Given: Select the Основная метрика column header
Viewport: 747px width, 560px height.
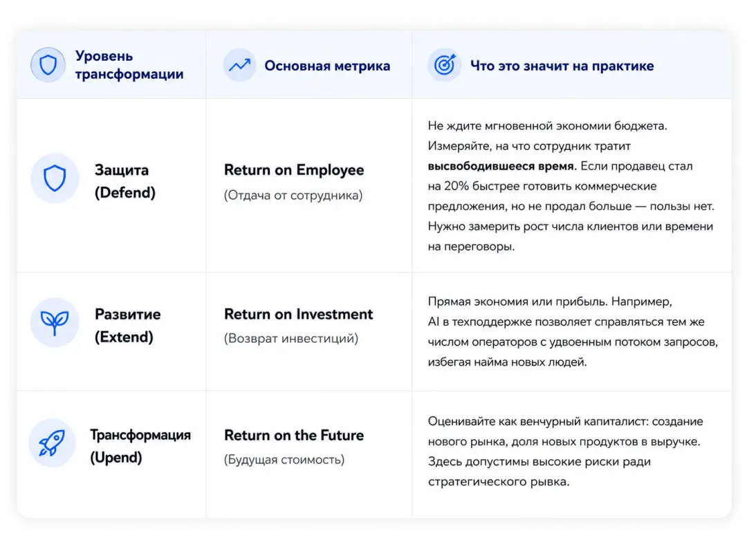Looking at the screenshot, I should [327, 66].
